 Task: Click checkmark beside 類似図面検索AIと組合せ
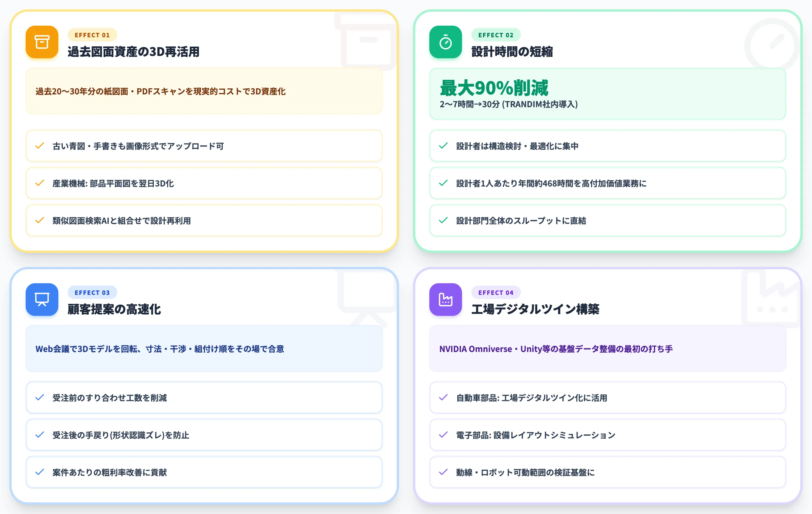(x=40, y=220)
